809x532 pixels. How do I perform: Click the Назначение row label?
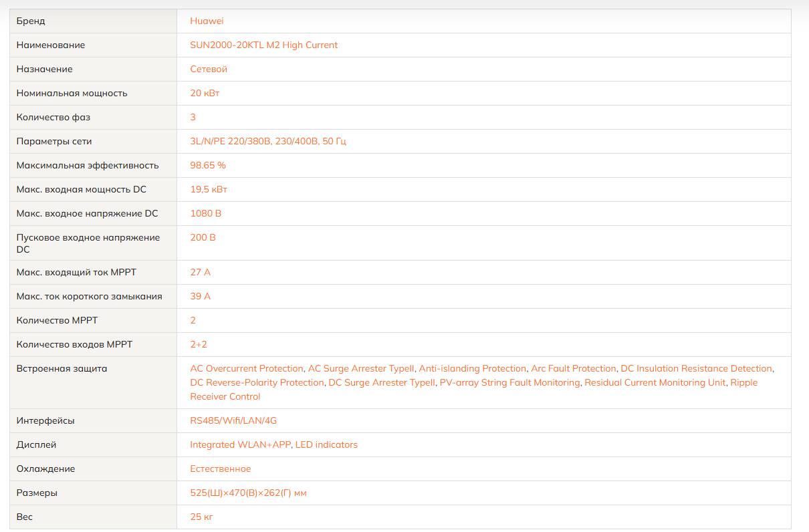tap(45, 69)
